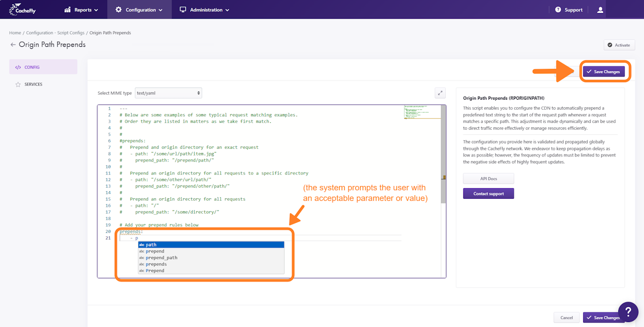Open the round help question-mark bubble

pos(628,311)
